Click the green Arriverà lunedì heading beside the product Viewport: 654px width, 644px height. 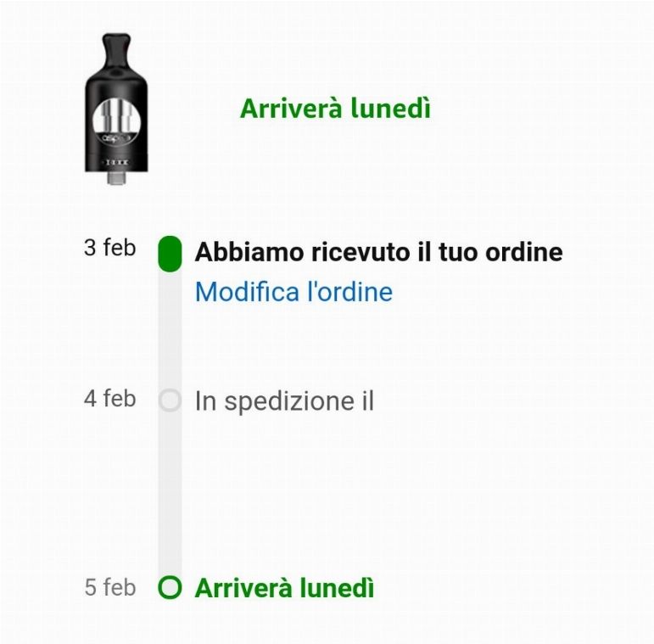[x=335, y=109]
